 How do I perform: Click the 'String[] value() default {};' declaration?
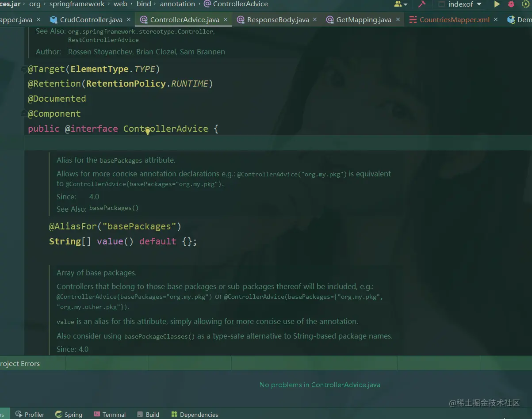(123, 241)
